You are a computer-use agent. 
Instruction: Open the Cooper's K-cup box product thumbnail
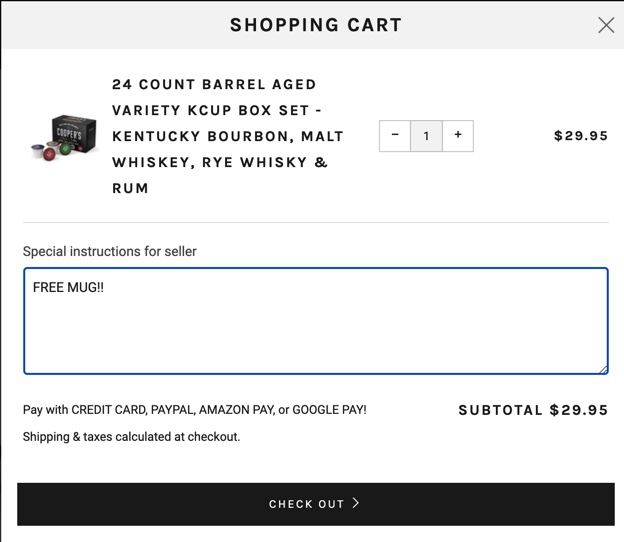coord(64,137)
